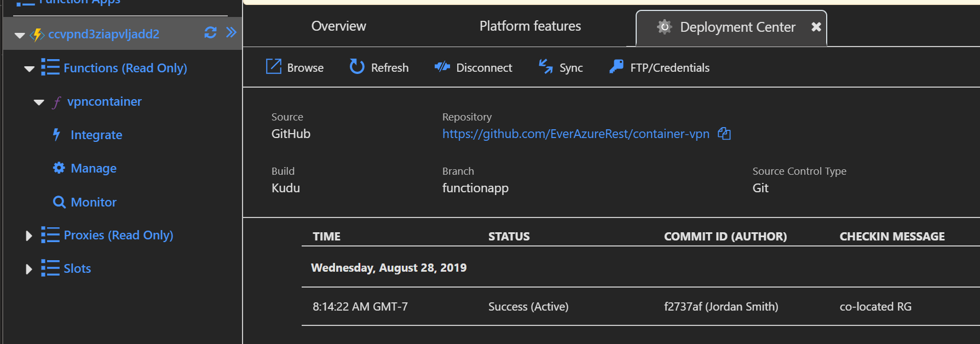Screen dimensions: 980x344
Task: Click the functionapp branch value
Action: point(475,188)
